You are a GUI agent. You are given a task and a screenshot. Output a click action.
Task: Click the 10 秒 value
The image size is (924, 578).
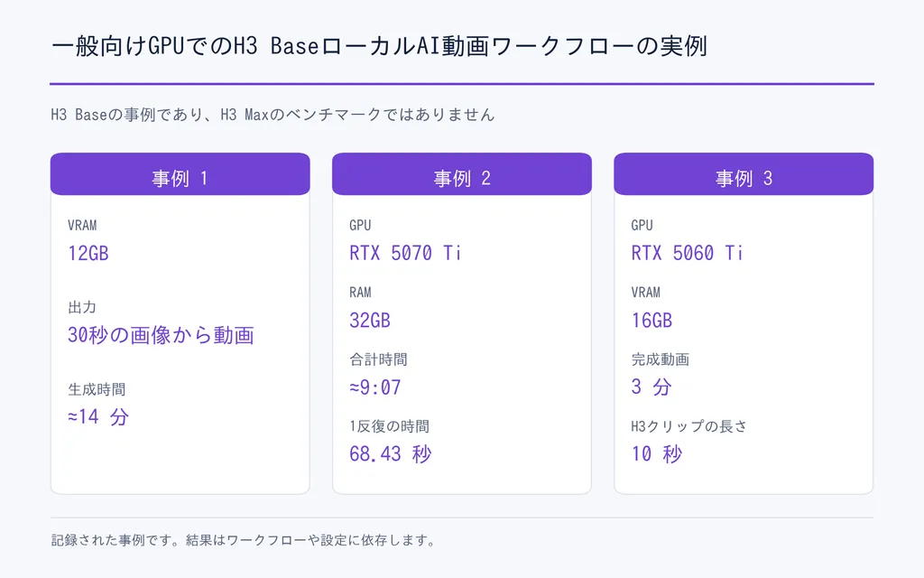(657, 454)
